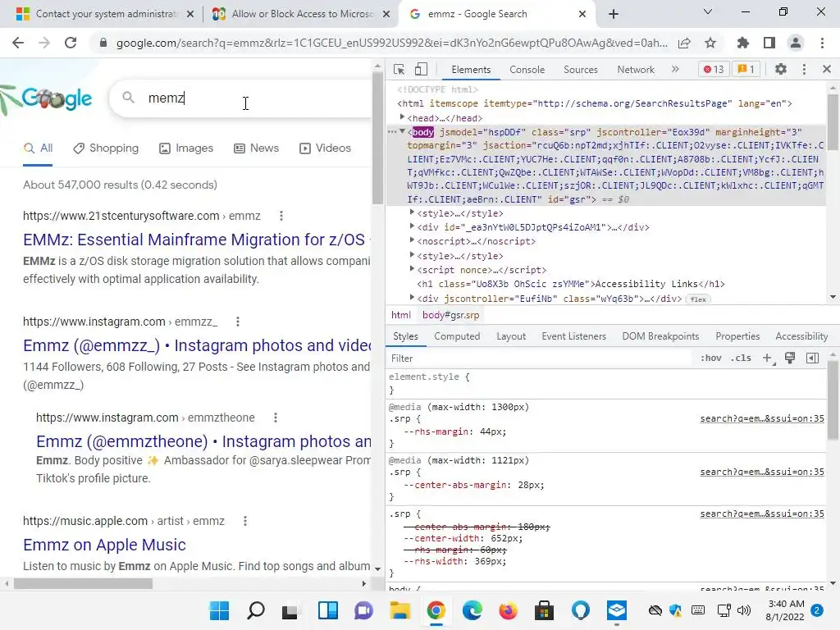Open Windows Start menu

click(x=219, y=610)
